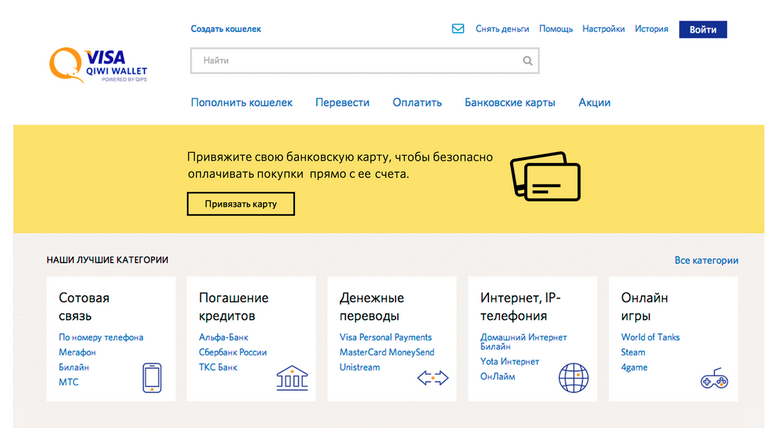
Task: Select the Yota Интернет link
Action: click(509, 362)
